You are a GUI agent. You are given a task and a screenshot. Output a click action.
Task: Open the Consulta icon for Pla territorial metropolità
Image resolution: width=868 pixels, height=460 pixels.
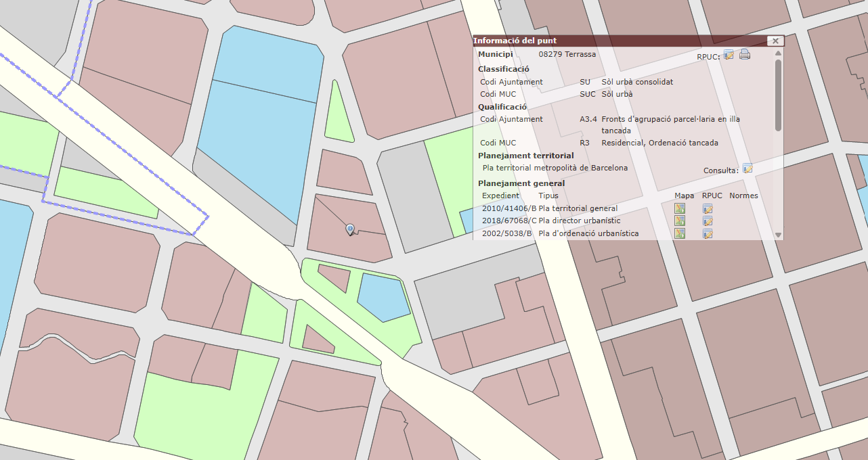[747, 168]
